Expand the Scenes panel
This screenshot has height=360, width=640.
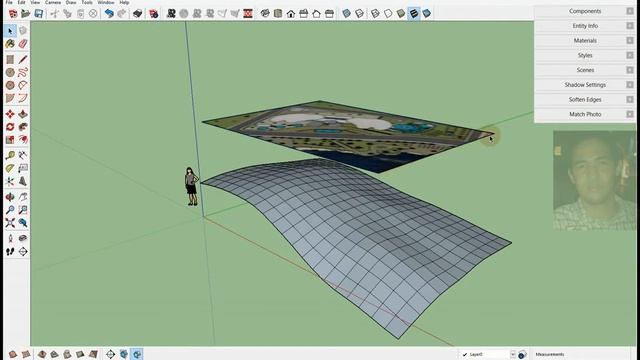585,70
